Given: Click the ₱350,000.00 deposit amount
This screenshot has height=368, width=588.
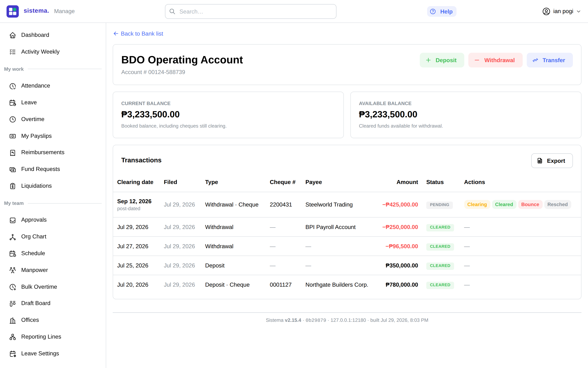Looking at the screenshot, I should (x=402, y=266).
